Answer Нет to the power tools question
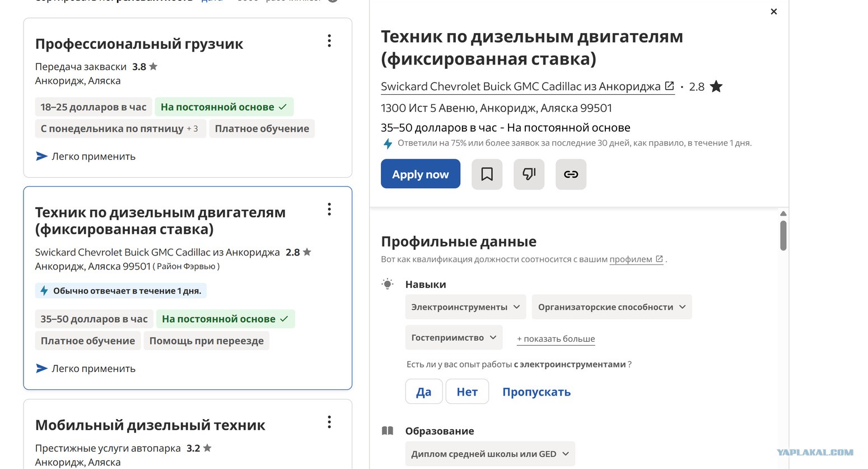The image size is (868, 469). [467, 392]
